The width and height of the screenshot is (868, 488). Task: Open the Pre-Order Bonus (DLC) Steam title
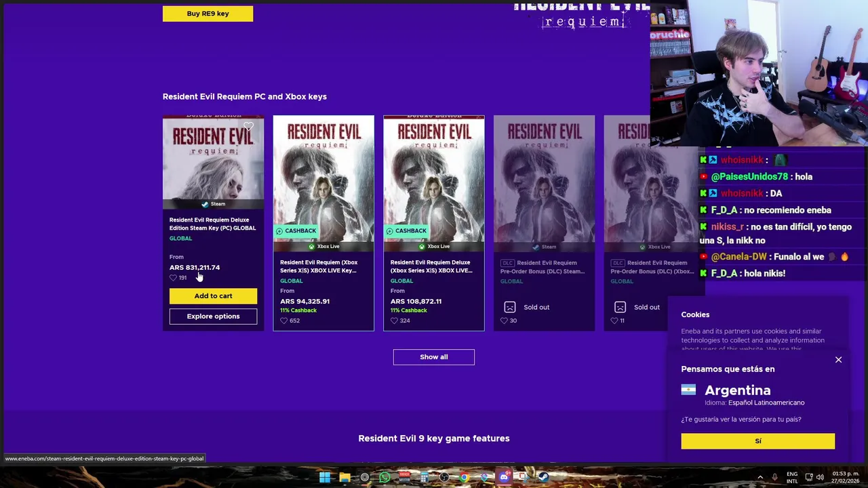[x=542, y=267]
